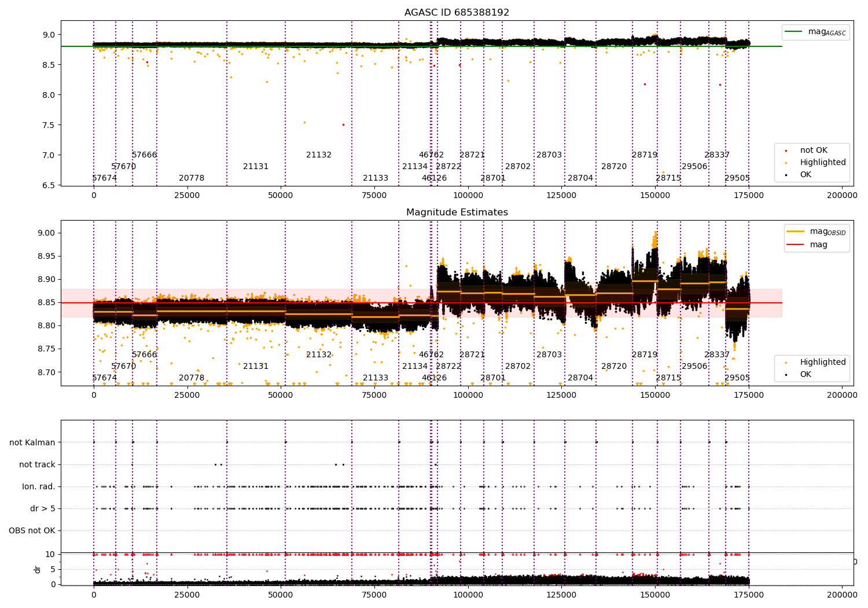Click OBSID label 29505 in Magnitude Estimates panel
Screen dimensions: 868x608
(737, 378)
